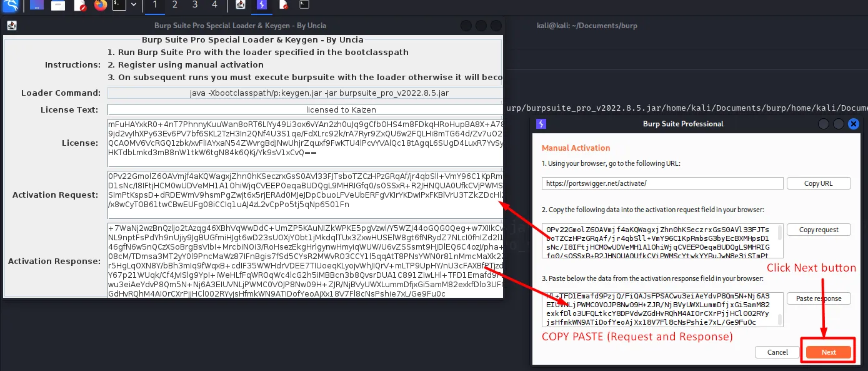Click the Copy request button
This screenshot has height=371, width=868.
[819, 230]
